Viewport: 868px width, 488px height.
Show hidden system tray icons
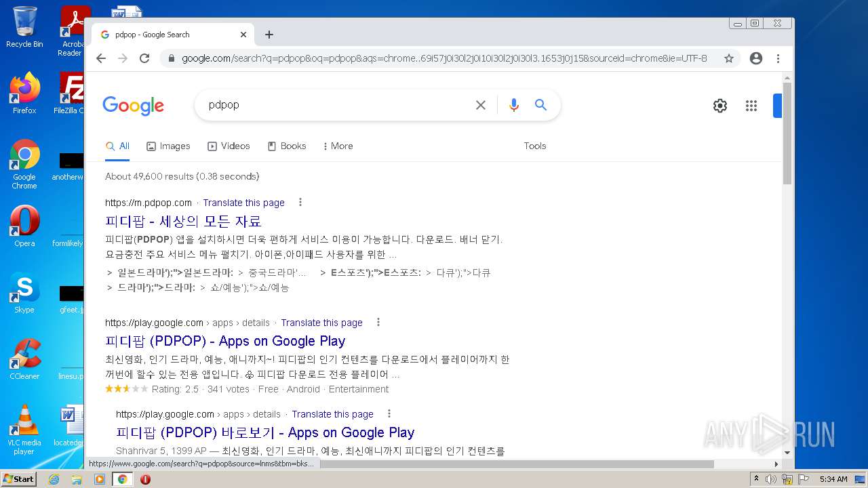(x=756, y=479)
